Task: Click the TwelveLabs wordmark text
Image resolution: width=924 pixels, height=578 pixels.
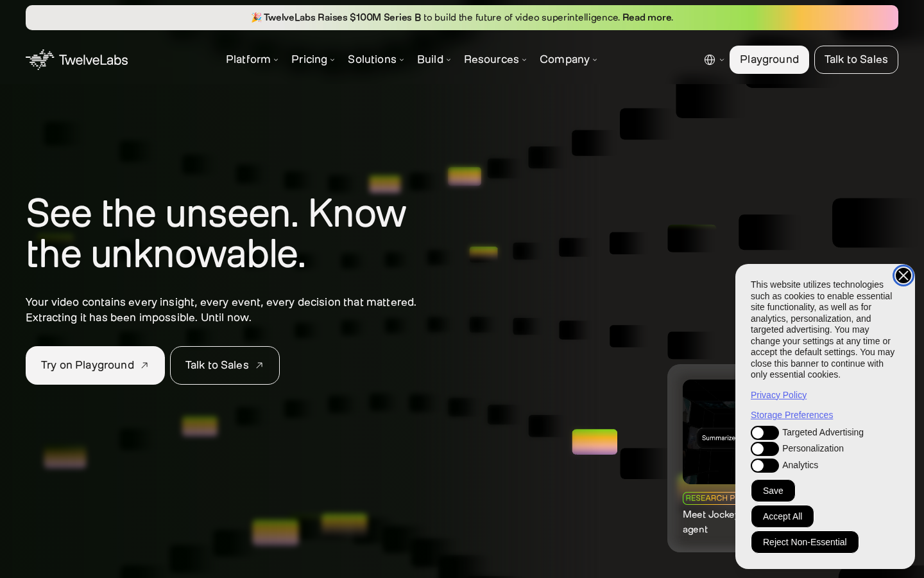Action: pos(94,60)
